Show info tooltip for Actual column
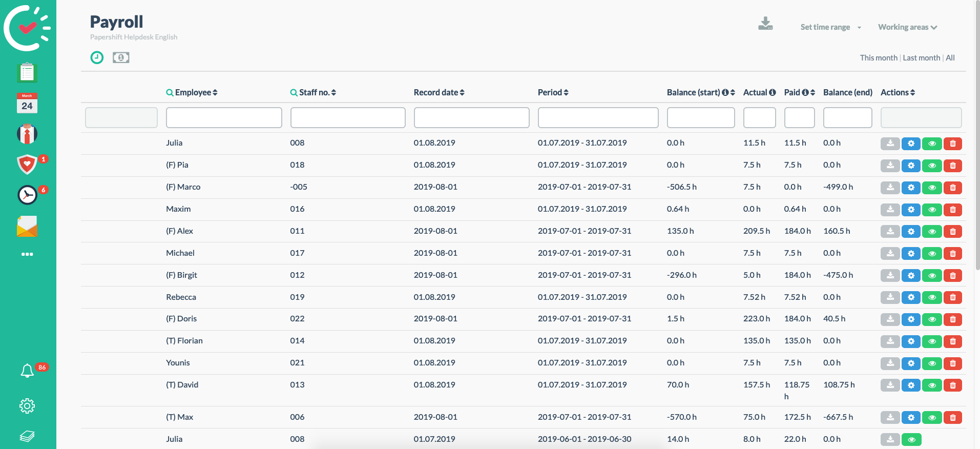980x449 pixels. [773, 92]
